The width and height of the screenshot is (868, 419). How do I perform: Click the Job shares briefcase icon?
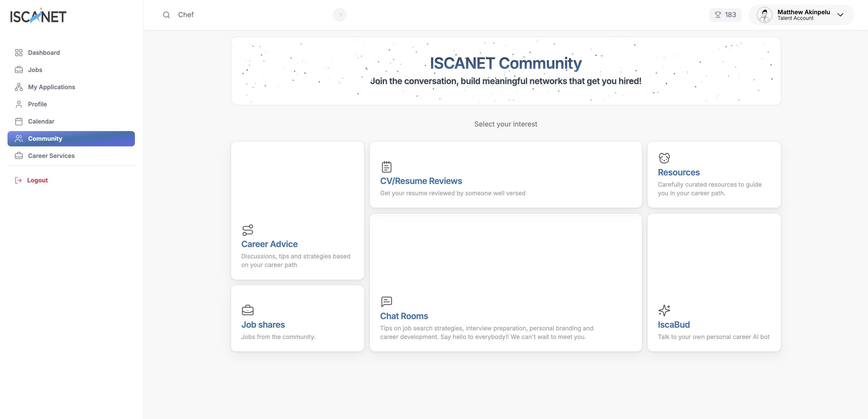(248, 310)
